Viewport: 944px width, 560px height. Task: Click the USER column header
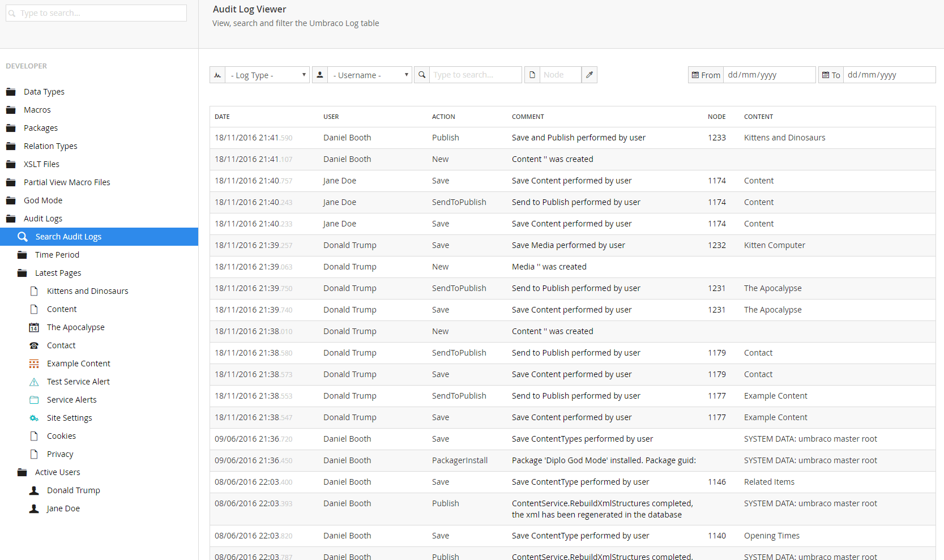331,117
